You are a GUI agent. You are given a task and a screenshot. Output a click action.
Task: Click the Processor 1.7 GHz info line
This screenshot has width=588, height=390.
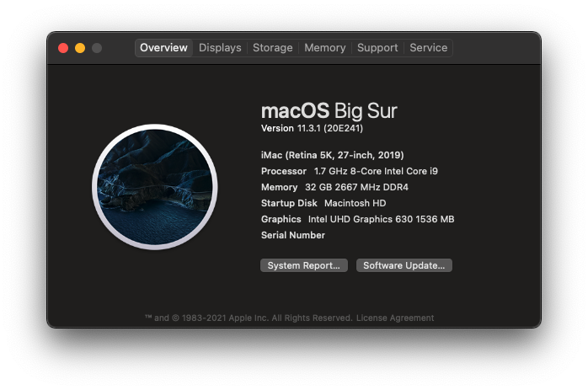(350, 171)
